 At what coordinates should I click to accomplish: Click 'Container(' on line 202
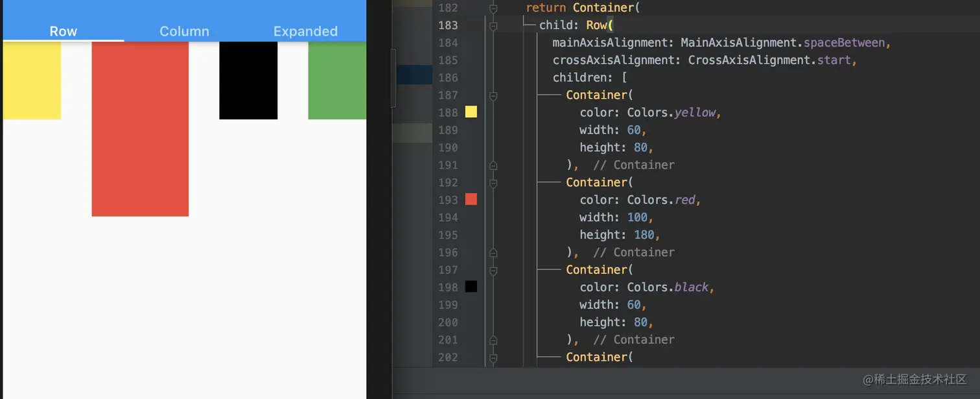click(600, 357)
